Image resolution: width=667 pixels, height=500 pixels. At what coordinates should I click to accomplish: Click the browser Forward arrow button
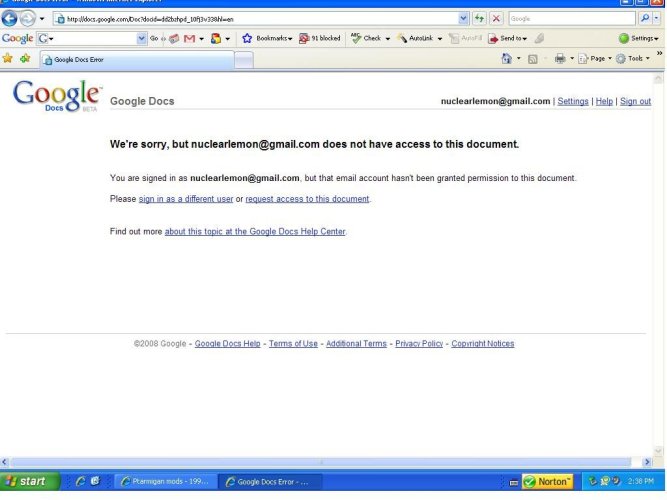tap(28, 19)
